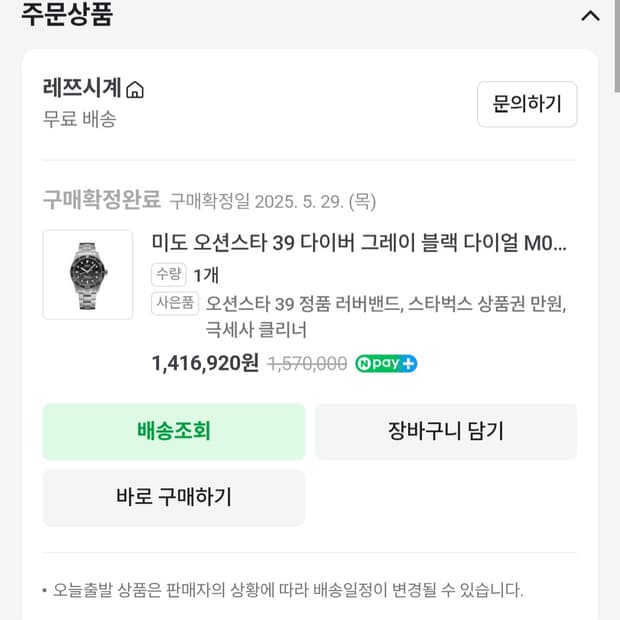Open the 레쯔시계 store name link

tap(82, 88)
